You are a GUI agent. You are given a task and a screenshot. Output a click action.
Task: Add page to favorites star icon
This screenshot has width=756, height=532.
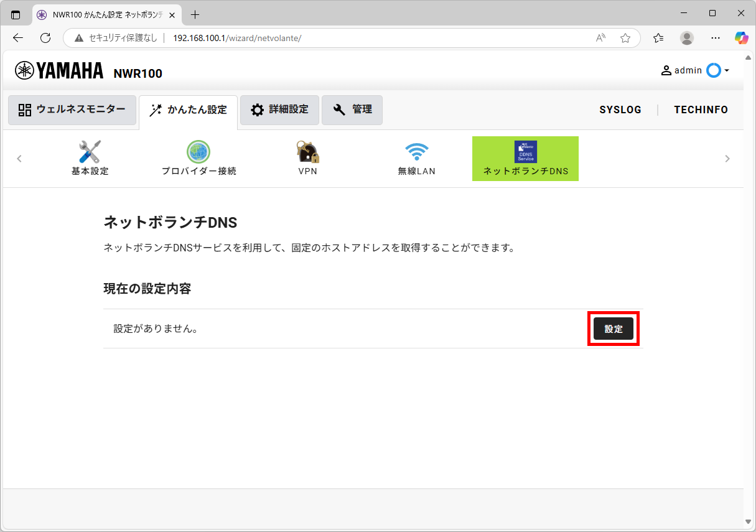click(625, 38)
